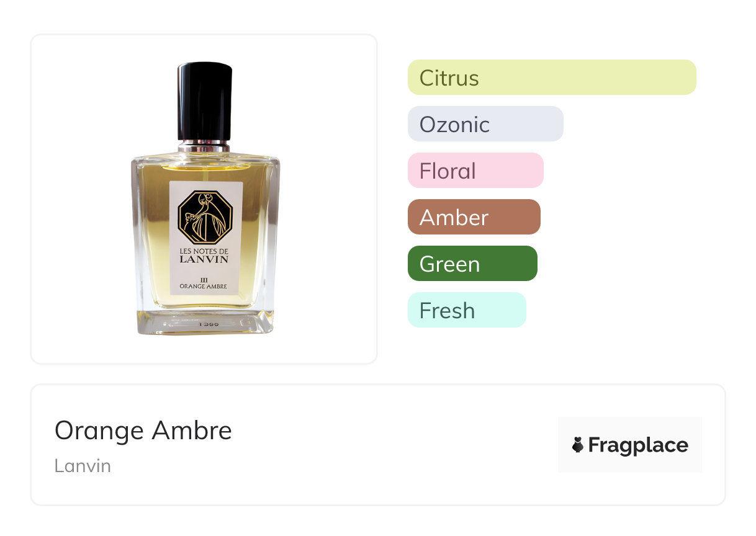Image resolution: width=756 pixels, height=536 pixels.
Task: Select the Green accord bar
Action: click(472, 264)
